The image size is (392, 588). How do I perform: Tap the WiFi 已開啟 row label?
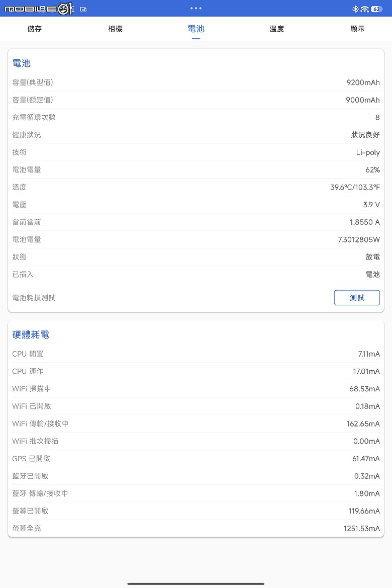[32, 406]
